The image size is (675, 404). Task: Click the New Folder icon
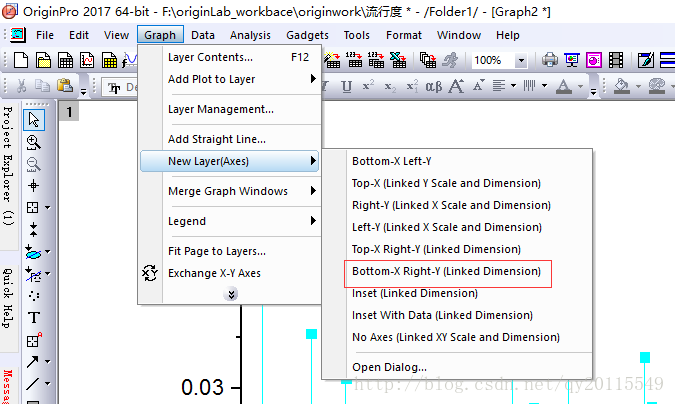pos(43,60)
